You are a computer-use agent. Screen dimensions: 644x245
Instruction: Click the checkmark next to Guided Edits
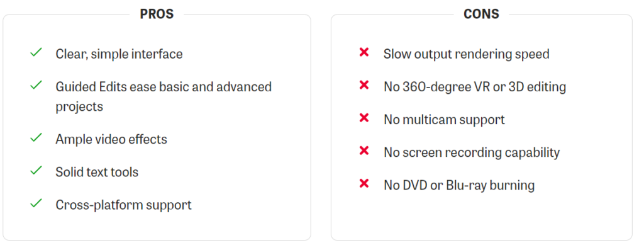coord(36,85)
